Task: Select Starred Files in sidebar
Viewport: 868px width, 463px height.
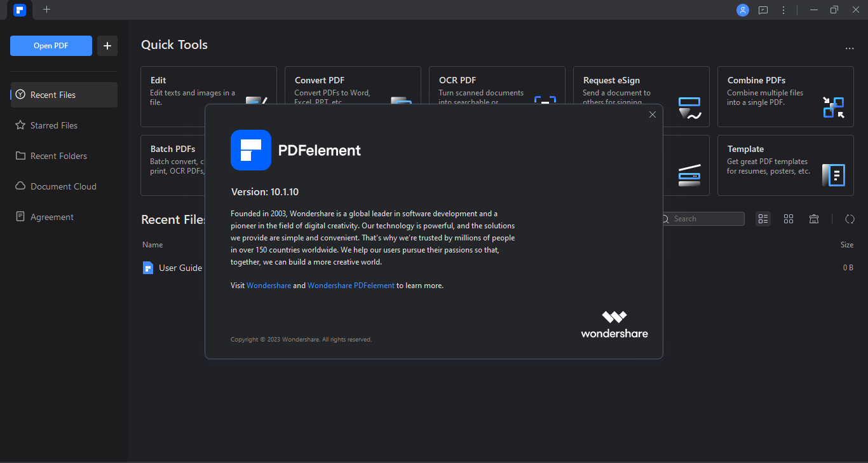Action: [x=64, y=125]
